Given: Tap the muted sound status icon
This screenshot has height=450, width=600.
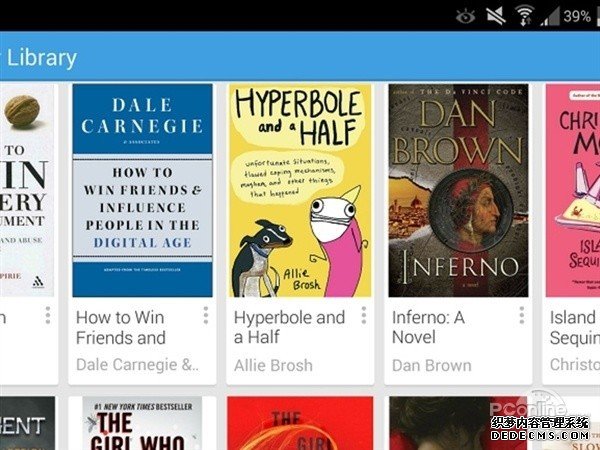Looking at the screenshot, I should pos(496,16).
